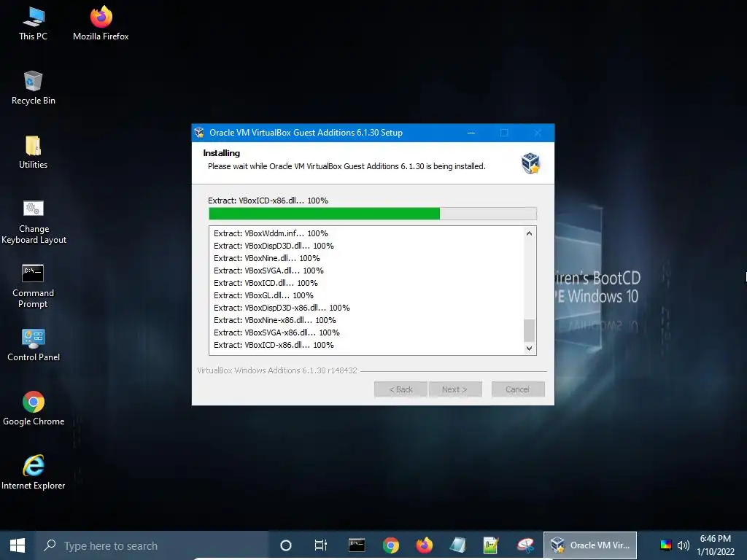
Task: Click 'VirtualBox Windows Additions 6.1.30 r148432' text
Action: pyautogui.click(x=276, y=370)
